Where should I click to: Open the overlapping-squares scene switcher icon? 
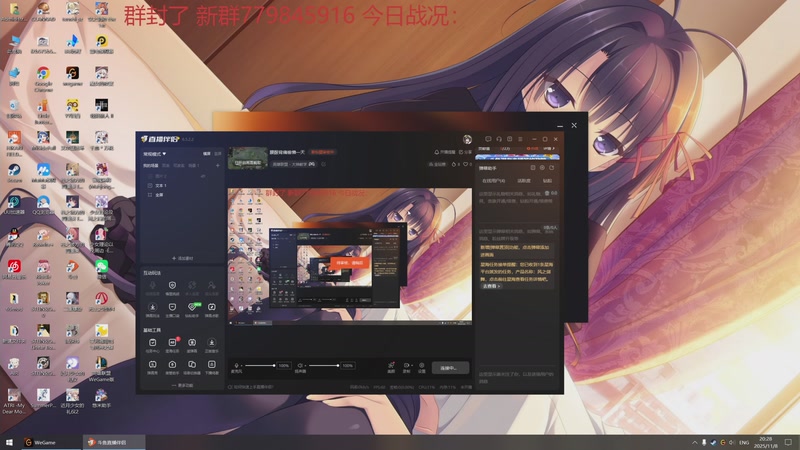[x=192, y=367]
